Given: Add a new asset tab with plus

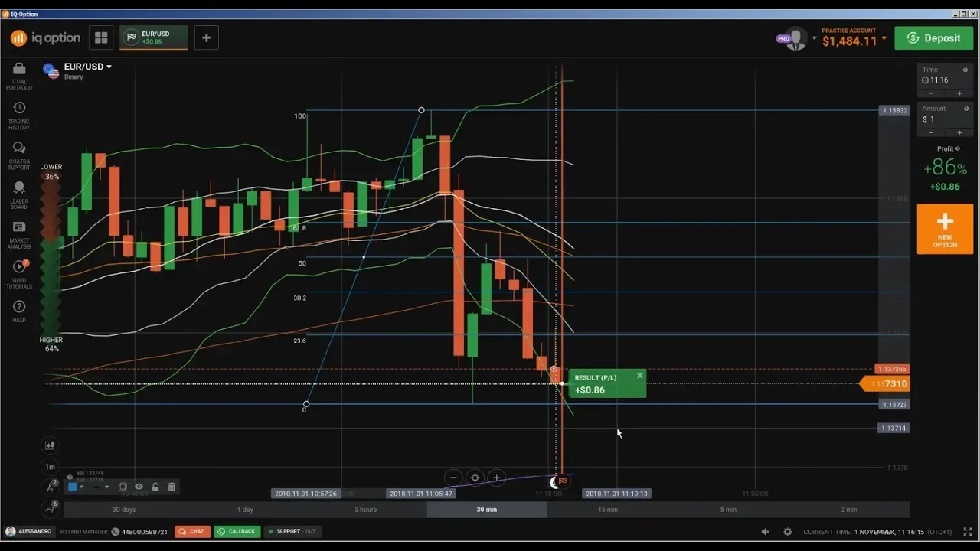Looking at the screenshot, I should pyautogui.click(x=206, y=37).
